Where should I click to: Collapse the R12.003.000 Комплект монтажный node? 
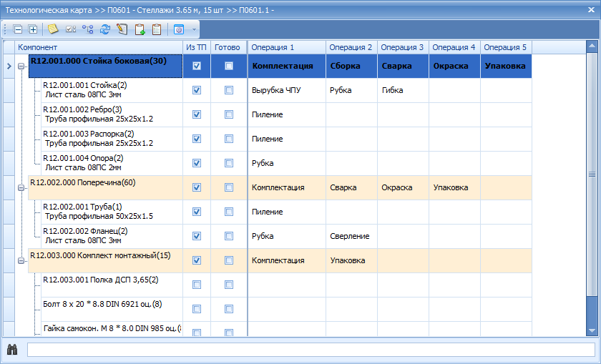[x=21, y=260]
